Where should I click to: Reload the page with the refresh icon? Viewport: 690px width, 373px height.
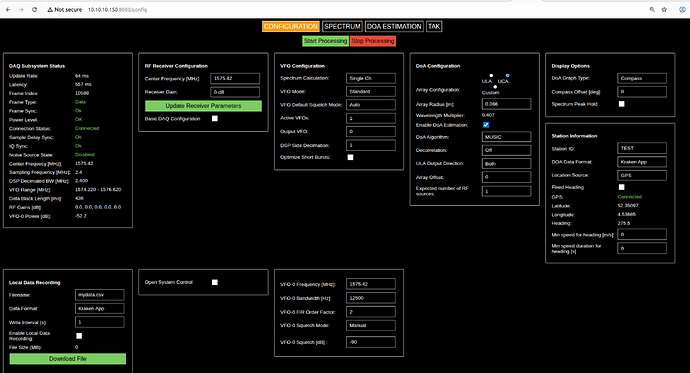[x=34, y=9]
